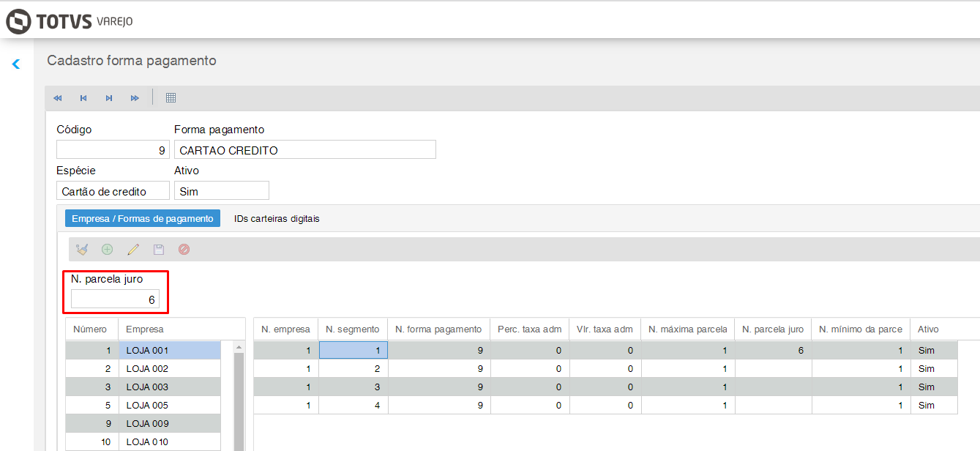Open the grid view icon
This screenshot has width=980, height=451.
(x=171, y=98)
